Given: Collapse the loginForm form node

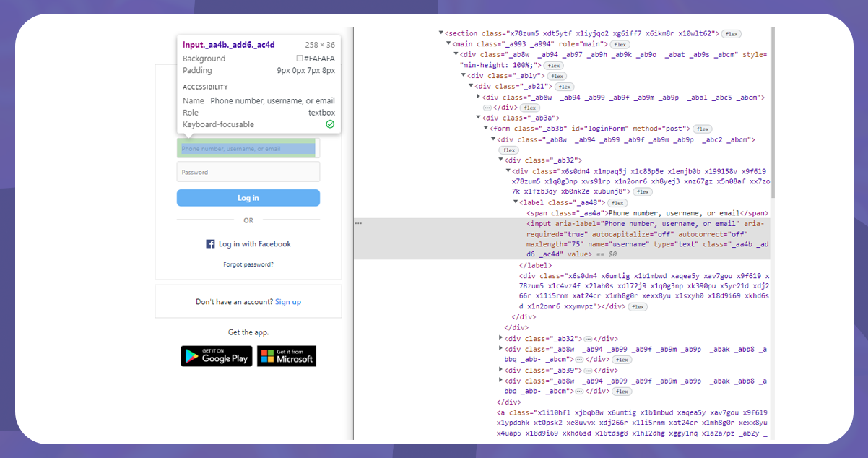Looking at the screenshot, I should click(x=486, y=129).
